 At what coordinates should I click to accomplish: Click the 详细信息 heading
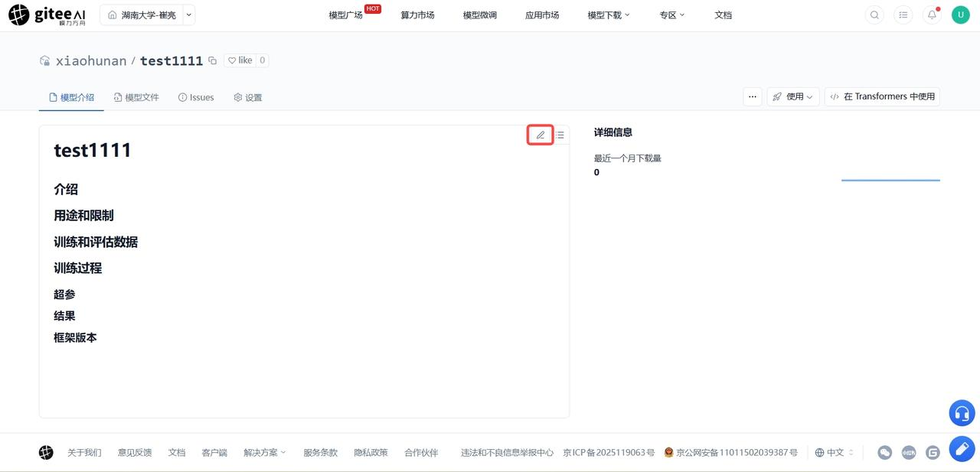coord(613,132)
